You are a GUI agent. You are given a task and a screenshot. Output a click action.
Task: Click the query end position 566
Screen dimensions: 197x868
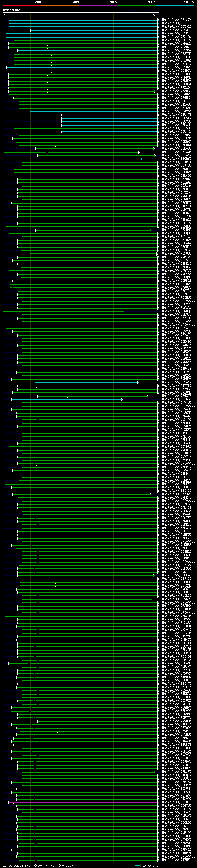pos(155,15)
